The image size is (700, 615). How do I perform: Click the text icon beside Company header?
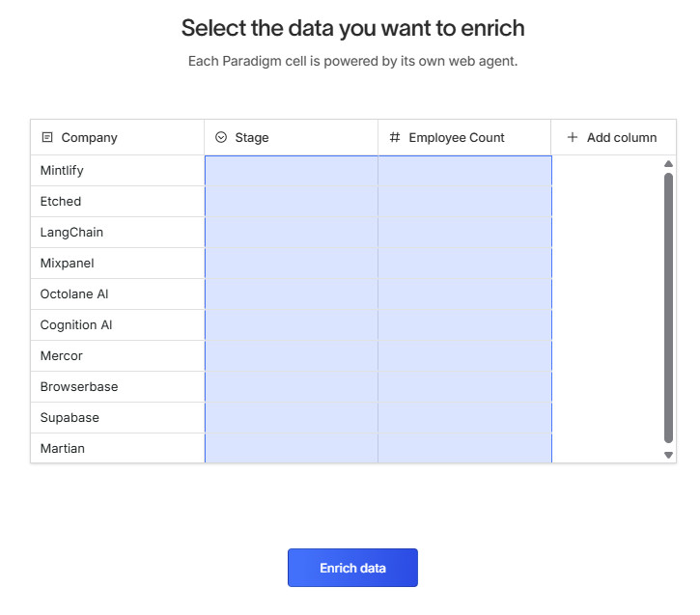47,137
